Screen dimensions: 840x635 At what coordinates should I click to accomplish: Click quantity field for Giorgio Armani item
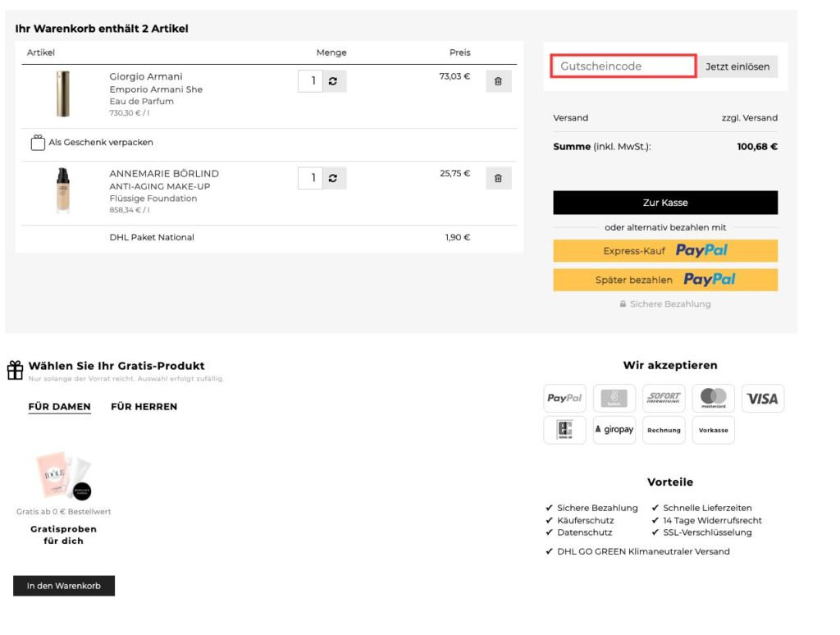pyautogui.click(x=310, y=81)
